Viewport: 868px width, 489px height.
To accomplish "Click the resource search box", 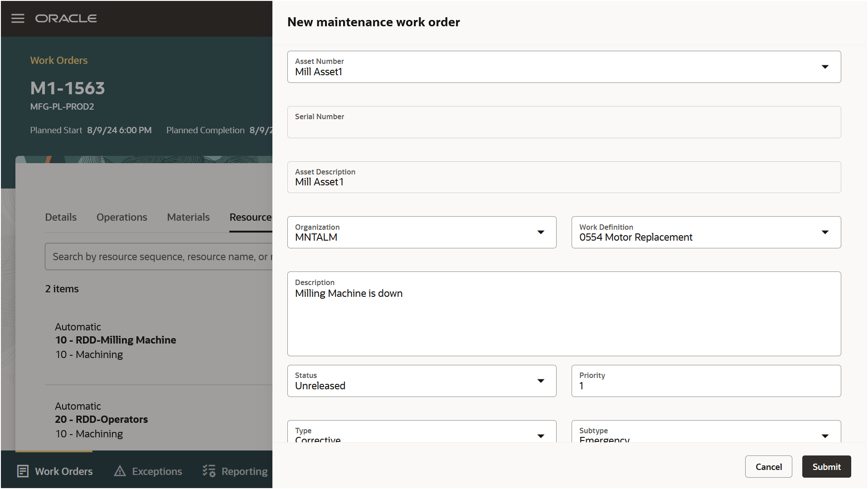I will pyautogui.click(x=159, y=257).
